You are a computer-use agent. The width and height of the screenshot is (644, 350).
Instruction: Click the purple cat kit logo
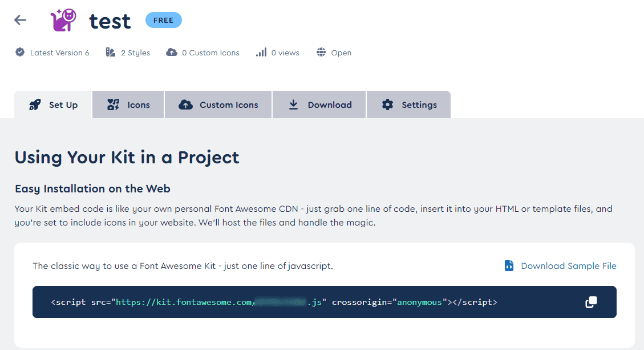[63, 20]
